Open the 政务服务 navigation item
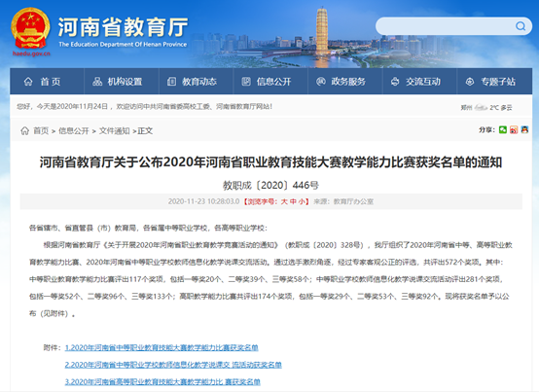Viewport: 539px width, 392px height. [341, 82]
